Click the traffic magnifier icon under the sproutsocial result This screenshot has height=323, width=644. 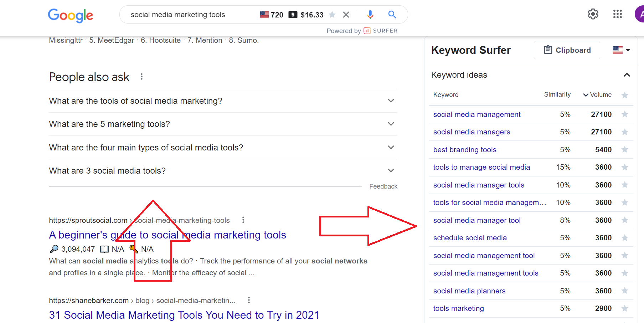54,249
